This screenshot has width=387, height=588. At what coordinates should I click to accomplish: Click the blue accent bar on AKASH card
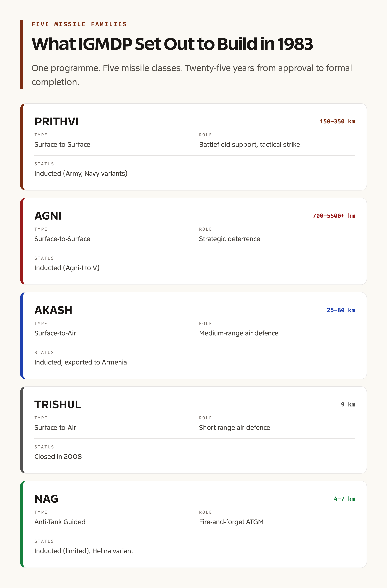[22, 335]
